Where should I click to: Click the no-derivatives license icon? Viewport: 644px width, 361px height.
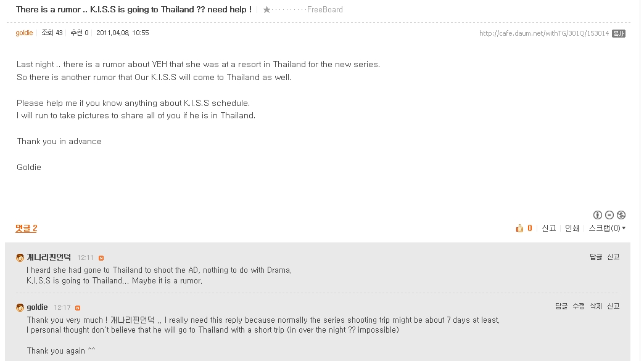coord(609,215)
